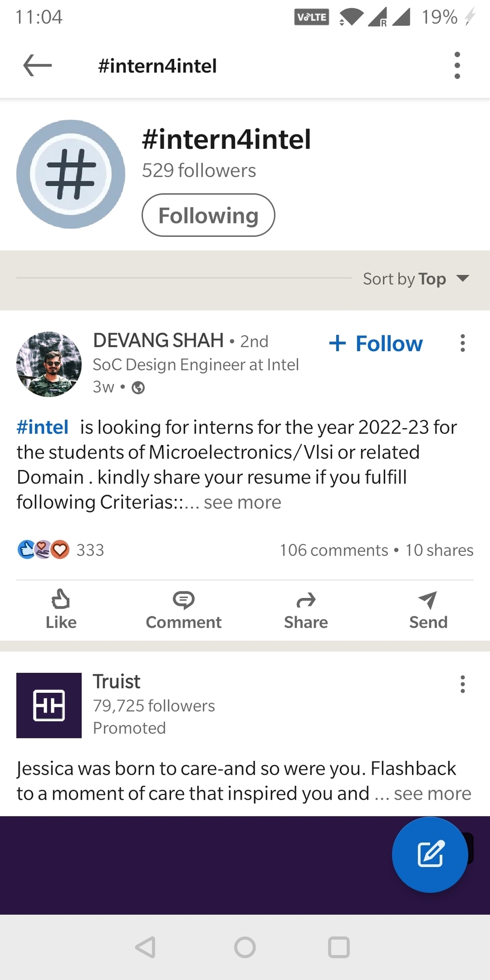Tap the #intel hashtag link
The height and width of the screenshot is (980, 490).
click(x=43, y=427)
